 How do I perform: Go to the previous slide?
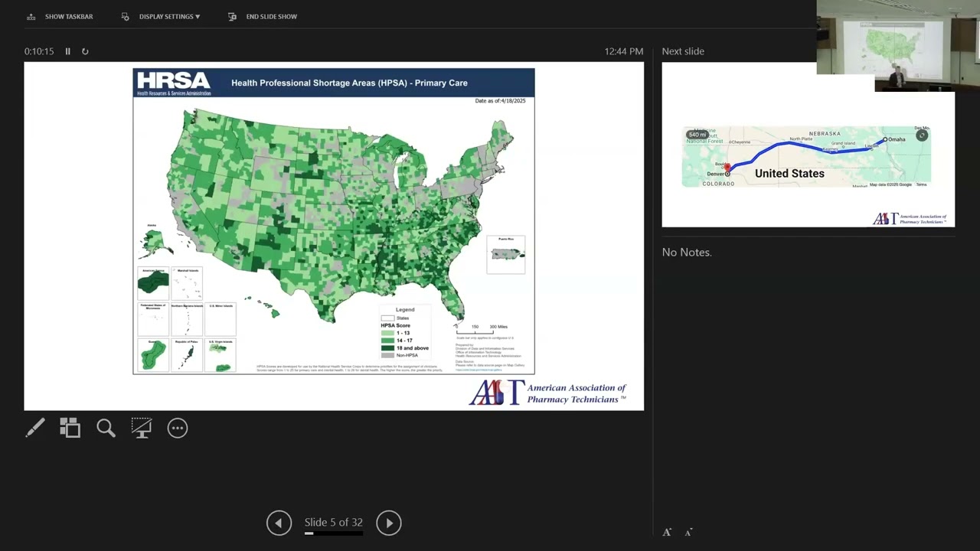coord(279,523)
